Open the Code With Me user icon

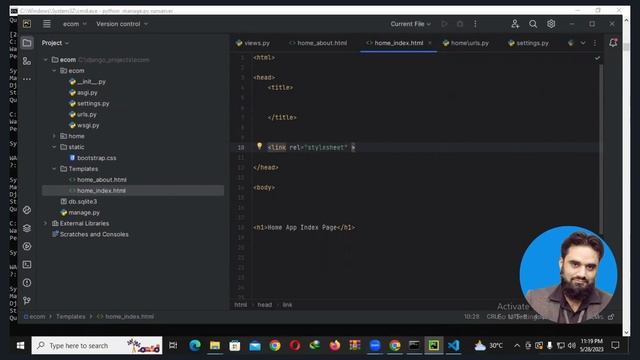[x=515, y=24]
